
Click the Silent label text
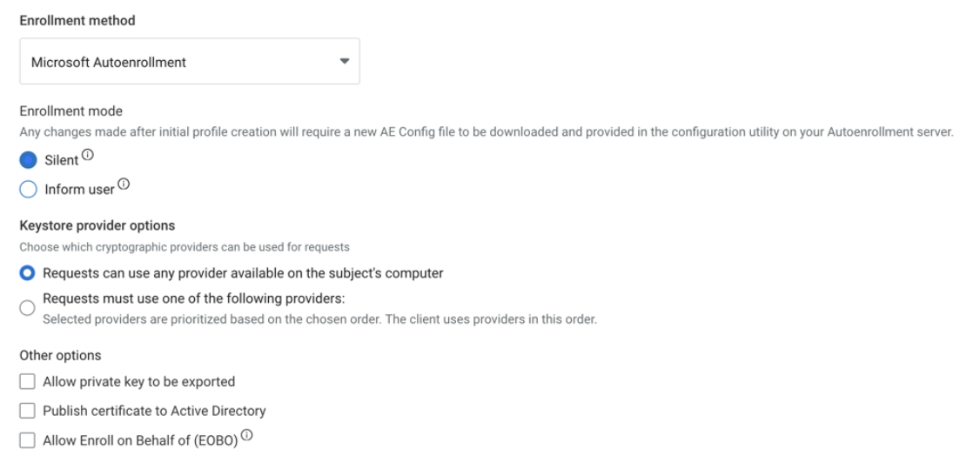pyautogui.click(x=61, y=161)
